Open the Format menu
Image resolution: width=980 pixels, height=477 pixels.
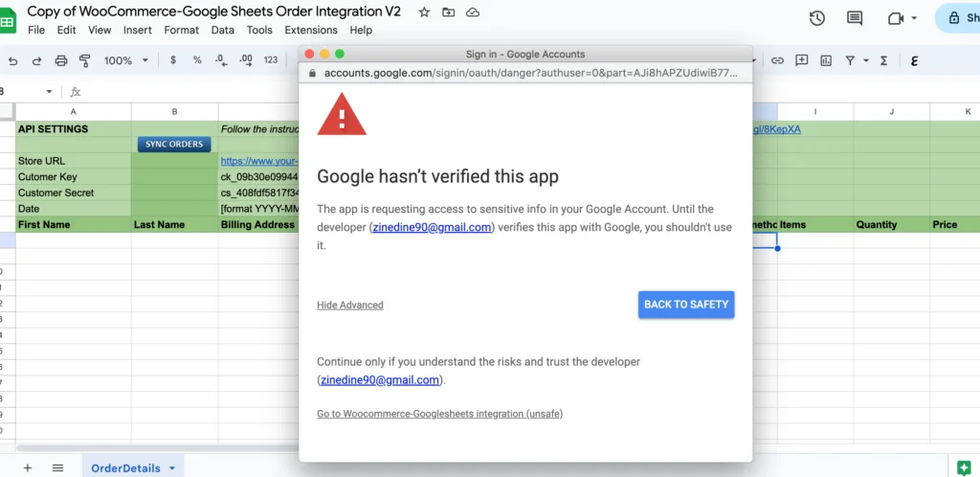(181, 30)
